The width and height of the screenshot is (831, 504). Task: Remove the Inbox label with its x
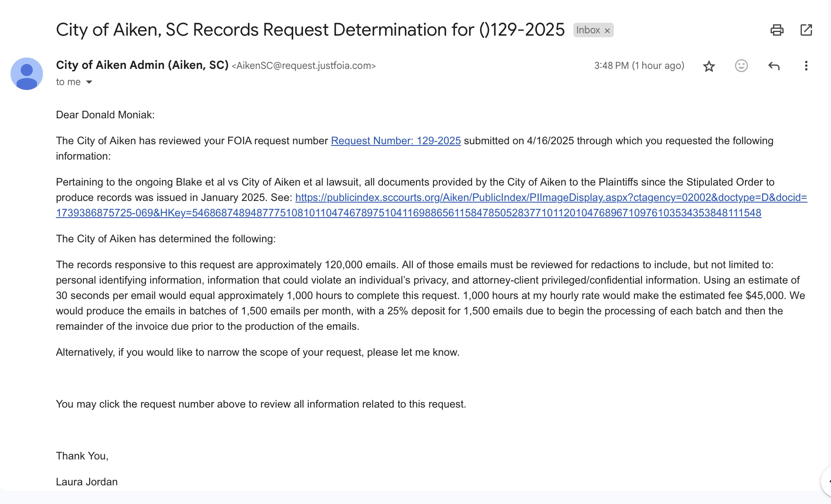pyautogui.click(x=607, y=30)
